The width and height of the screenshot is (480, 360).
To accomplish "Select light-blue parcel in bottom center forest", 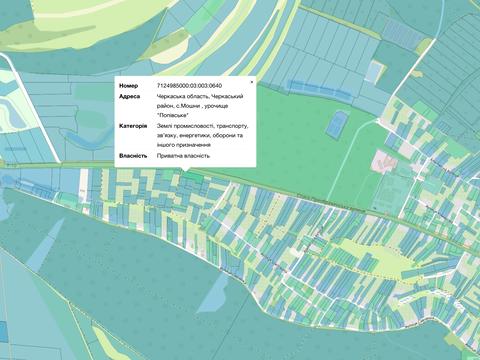I will pos(213,294).
